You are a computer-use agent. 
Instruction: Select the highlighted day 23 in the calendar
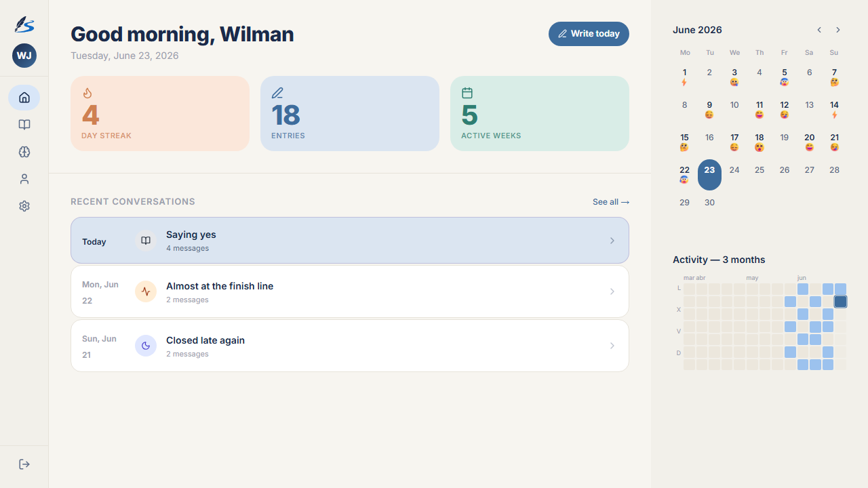tap(709, 175)
